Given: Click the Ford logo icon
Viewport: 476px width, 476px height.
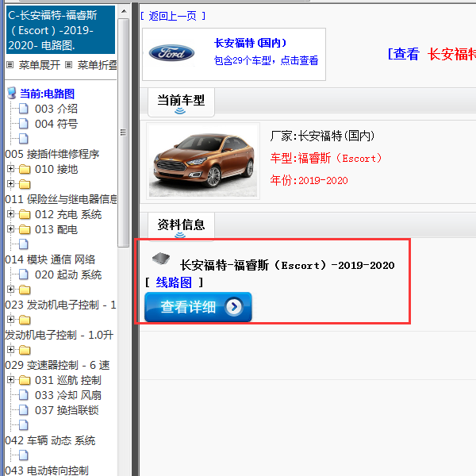Looking at the screenshot, I should (171, 53).
